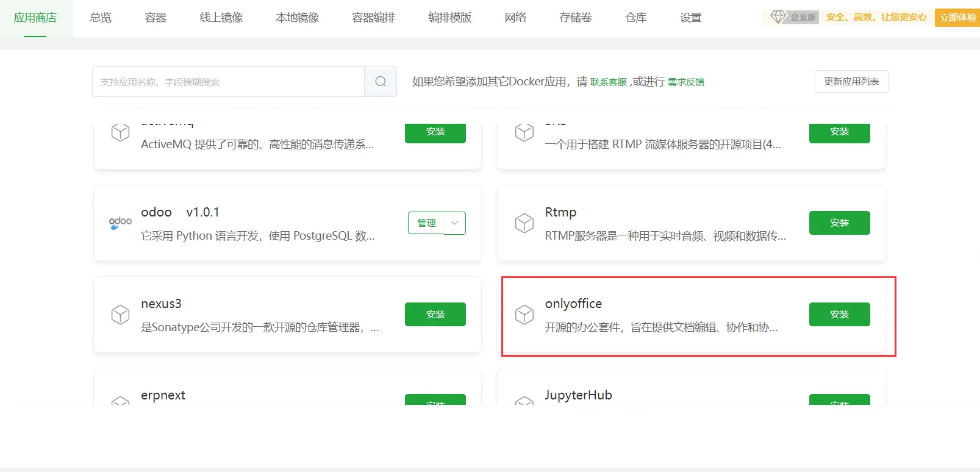
Task: Switch to the 设置 tab
Action: [691, 18]
